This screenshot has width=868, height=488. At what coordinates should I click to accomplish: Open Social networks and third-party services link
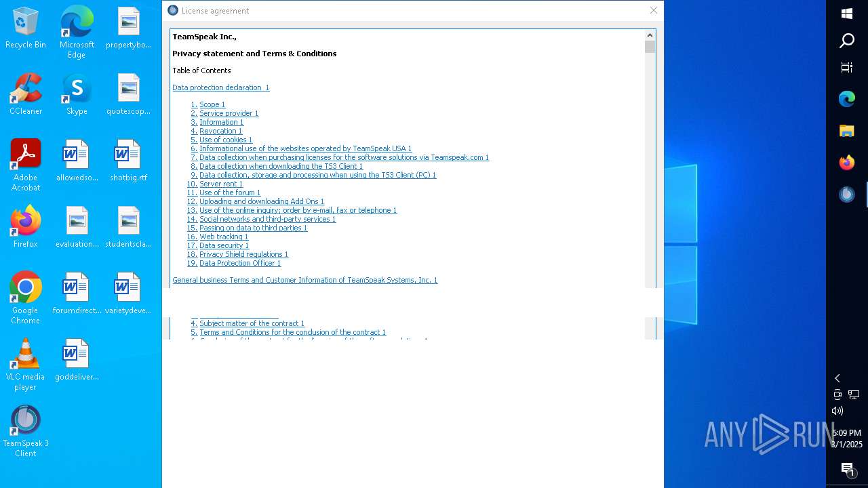[268, 219]
